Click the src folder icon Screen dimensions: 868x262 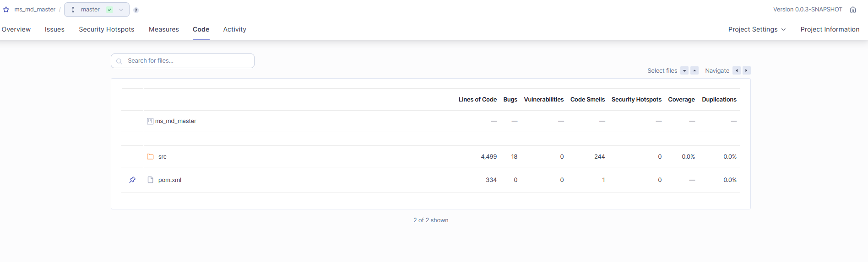[x=150, y=156]
